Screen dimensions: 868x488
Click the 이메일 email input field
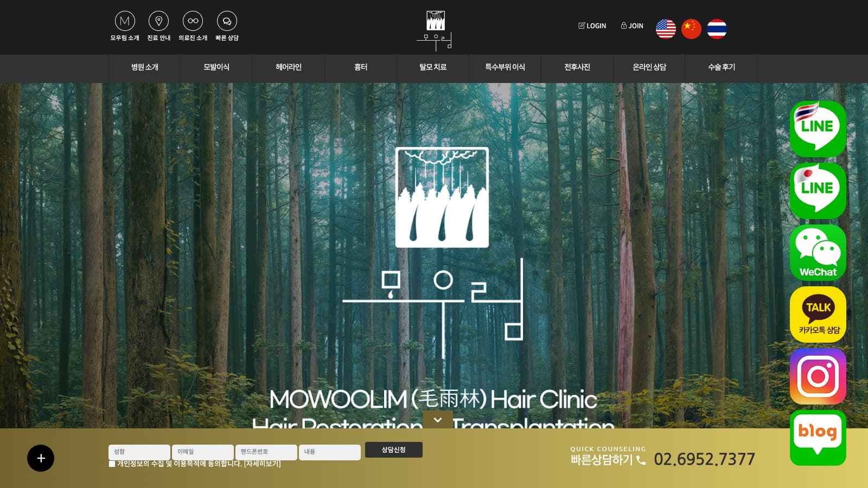pyautogui.click(x=203, y=452)
